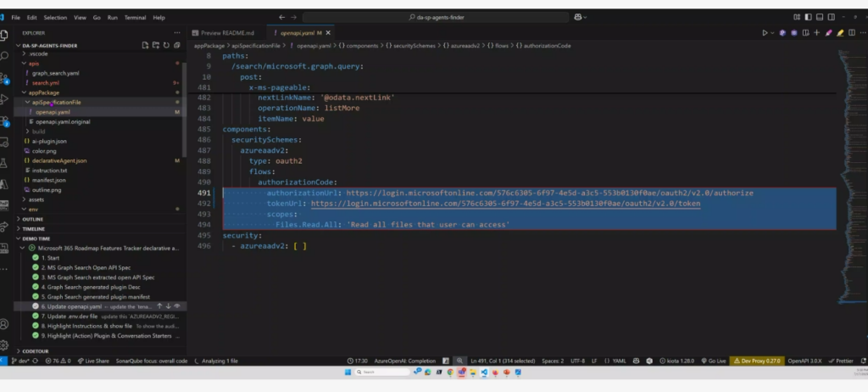Open the Run dropdown arrow in editor toolbar
868x392 pixels.
[772, 33]
